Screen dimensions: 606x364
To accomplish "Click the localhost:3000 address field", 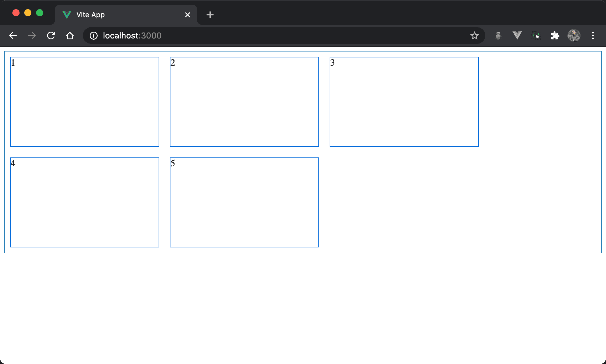I will 266,36.
